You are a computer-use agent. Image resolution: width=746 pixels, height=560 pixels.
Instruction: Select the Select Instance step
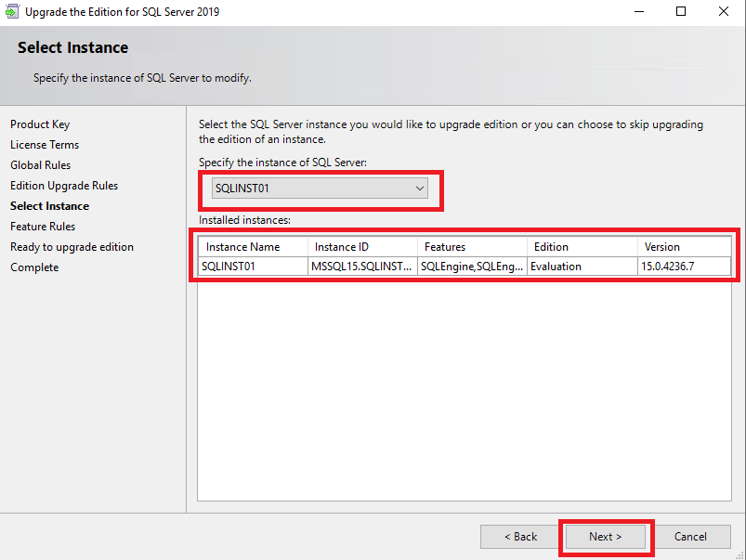50,206
